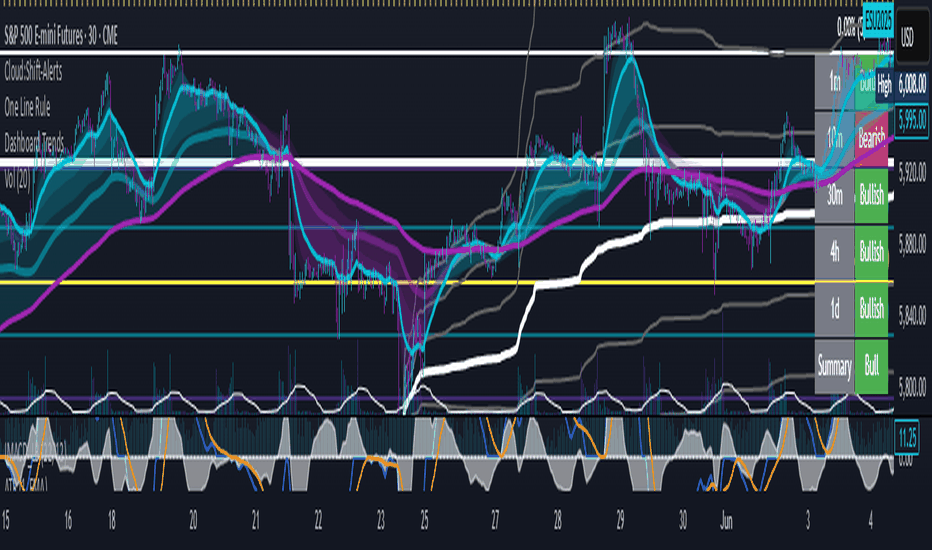Click the 1d timeframe dashboard cell
This screenshot has height=550, width=932.
click(835, 309)
